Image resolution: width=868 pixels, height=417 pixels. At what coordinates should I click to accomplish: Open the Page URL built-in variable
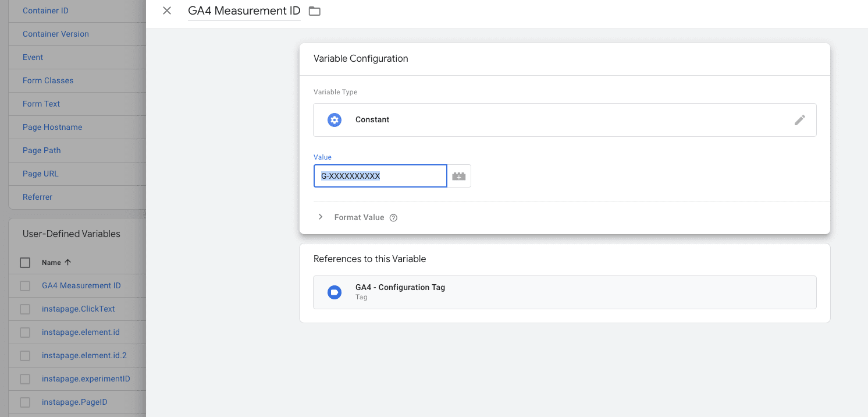pos(41,174)
